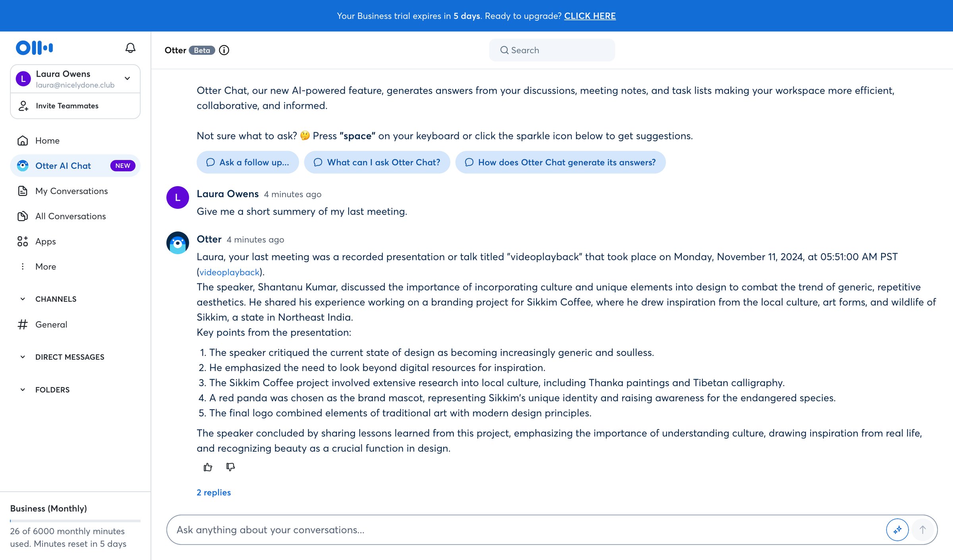The image size is (953, 560).
Task: Click the thumbs up on Otter's reply
Action: [x=208, y=467]
